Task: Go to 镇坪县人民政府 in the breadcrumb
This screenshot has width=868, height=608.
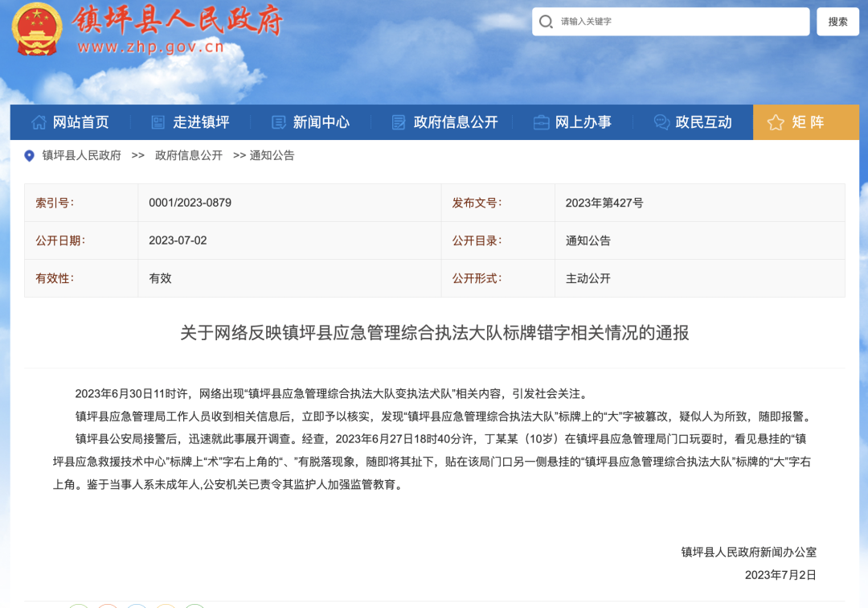Action: [82, 155]
